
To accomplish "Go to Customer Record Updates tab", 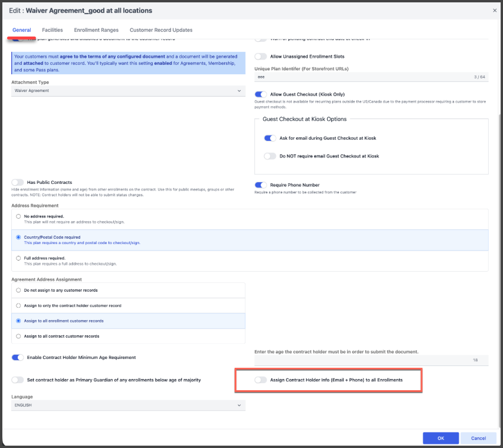I will point(161,30).
